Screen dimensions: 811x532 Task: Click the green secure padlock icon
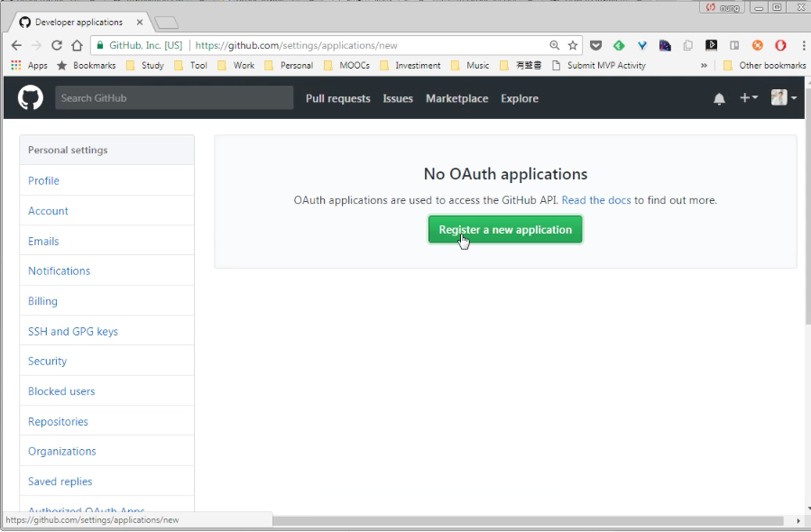coord(100,45)
